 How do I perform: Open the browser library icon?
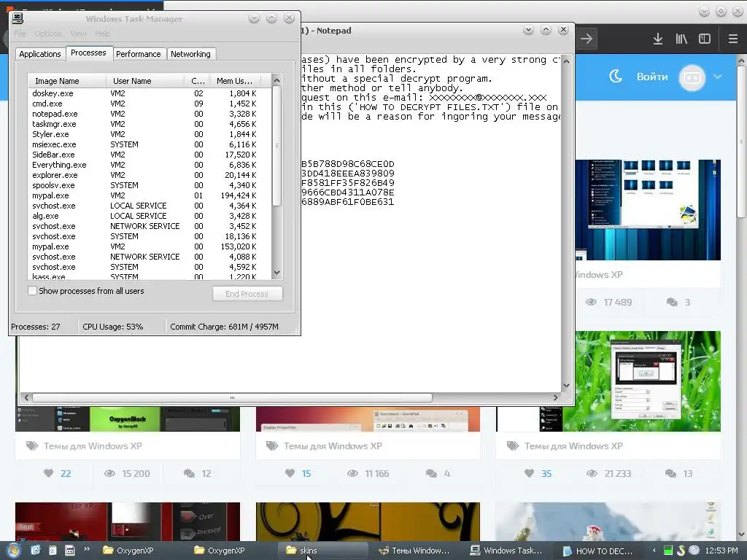(681, 39)
